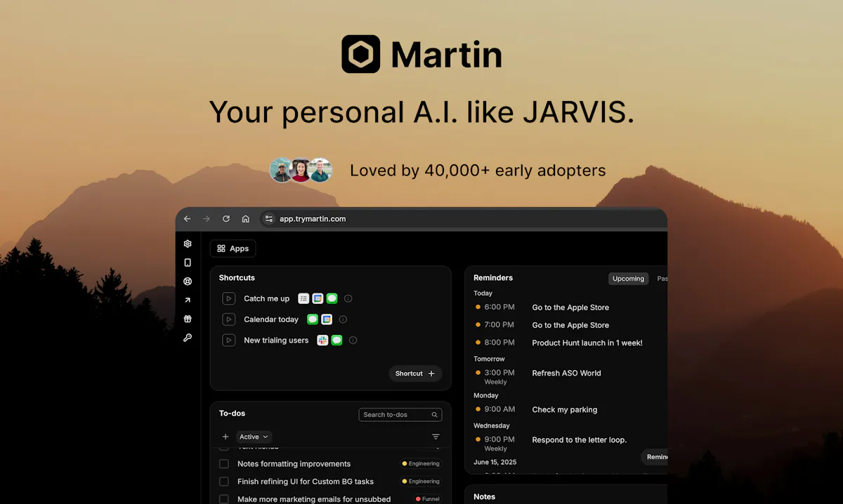The width and height of the screenshot is (843, 504).
Task: Switch to the Upcoming reminders tab
Action: click(x=628, y=279)
